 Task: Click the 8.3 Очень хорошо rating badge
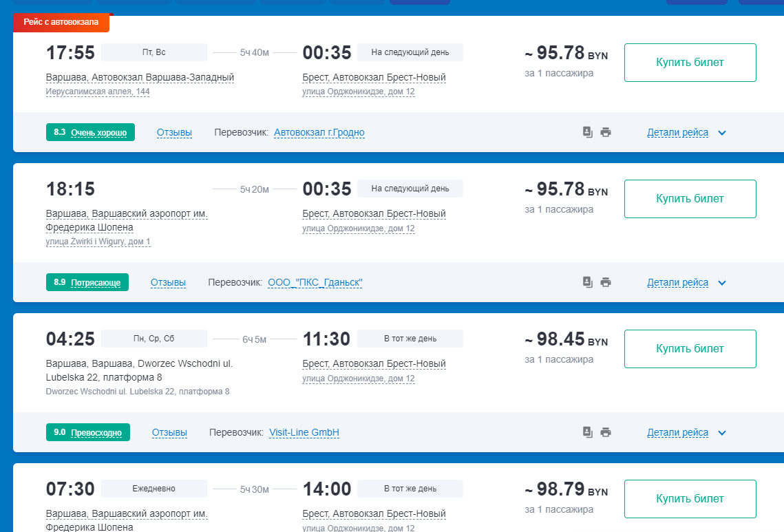click(90, 133)
